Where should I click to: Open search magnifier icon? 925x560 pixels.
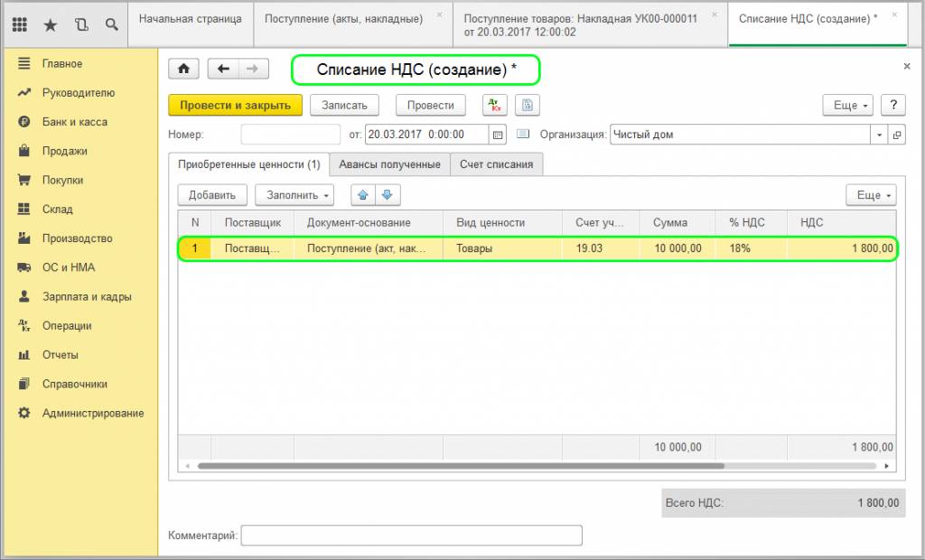pyautogui.click(x=111, y=24)
